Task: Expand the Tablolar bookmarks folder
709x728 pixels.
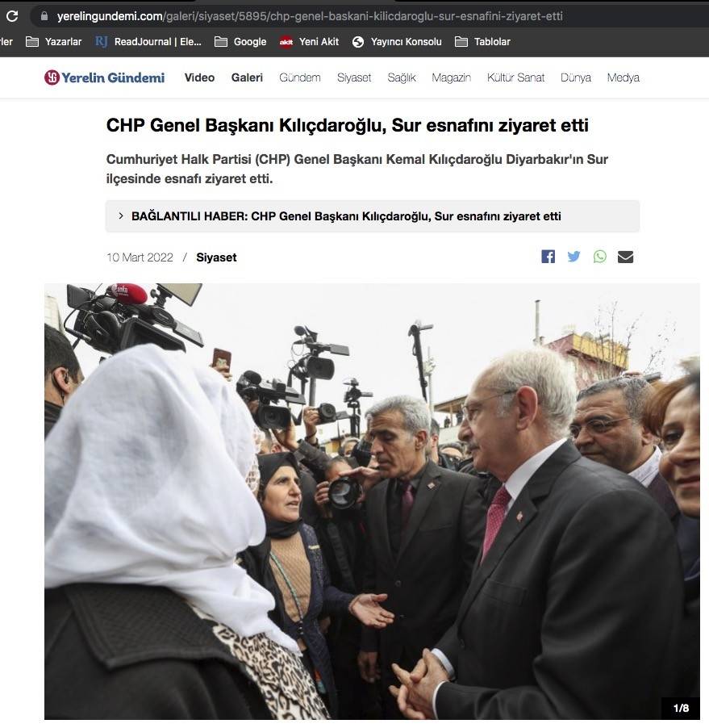Action: pyautogui.click(x=482, y=42)
